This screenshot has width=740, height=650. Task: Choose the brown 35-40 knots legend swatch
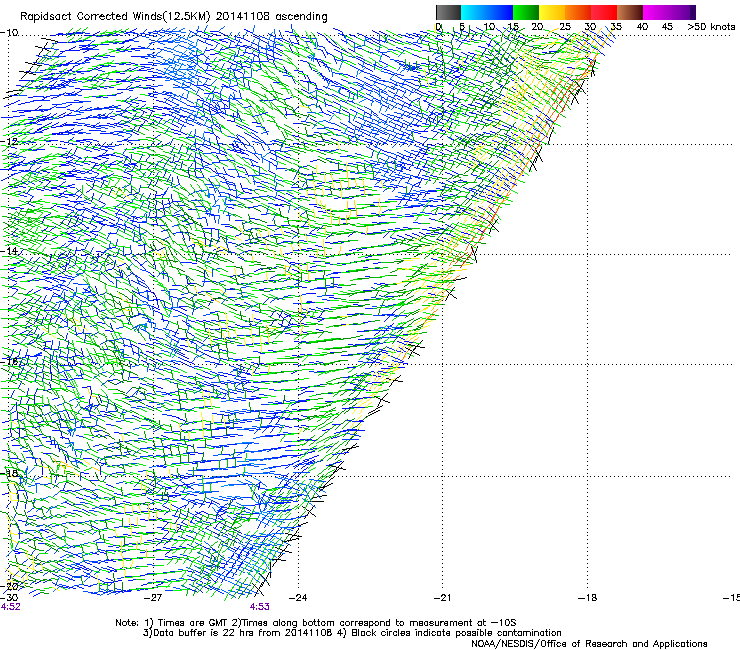(x=630, y=12)
